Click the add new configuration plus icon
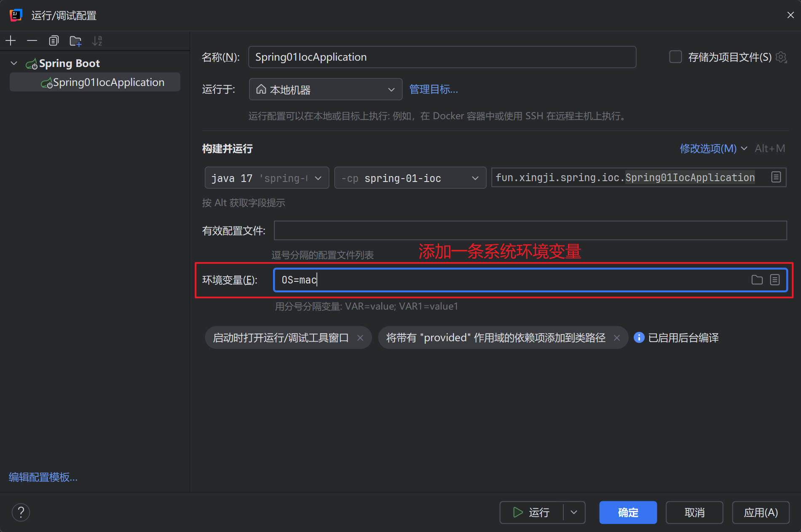The width and height of the screenshot is (801, 532). tap(11, 41)
